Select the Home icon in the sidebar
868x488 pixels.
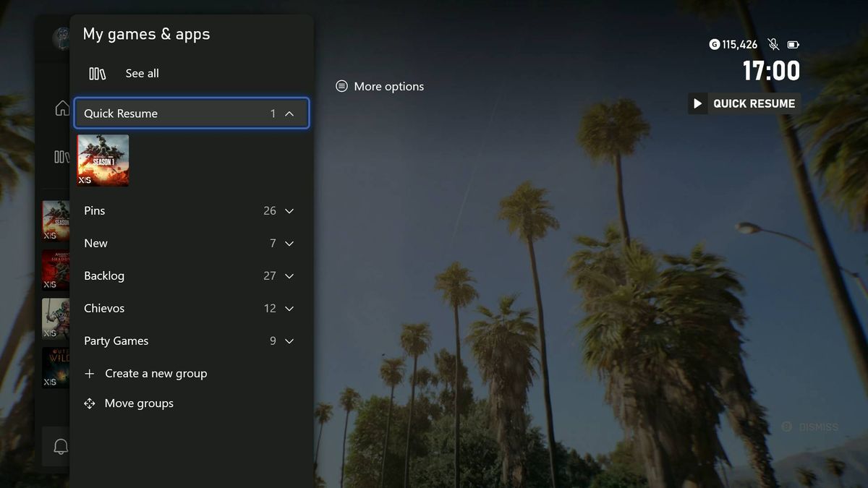(61, 107)
